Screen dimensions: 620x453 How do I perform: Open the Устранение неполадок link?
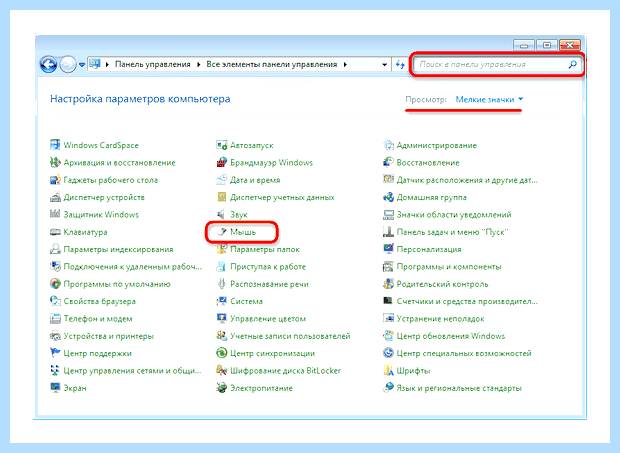click(x=440, y=319)
